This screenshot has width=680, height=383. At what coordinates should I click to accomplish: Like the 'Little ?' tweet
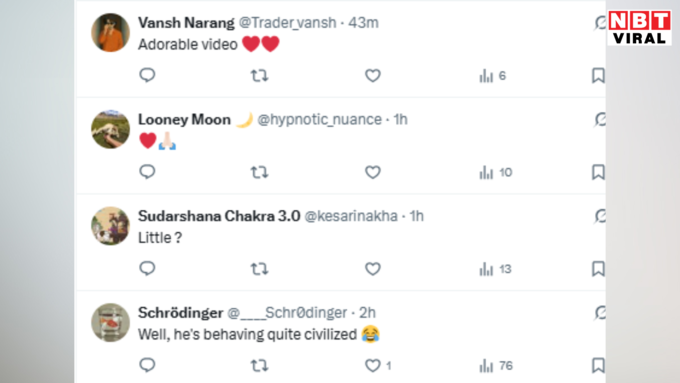[x=373, y=269]
